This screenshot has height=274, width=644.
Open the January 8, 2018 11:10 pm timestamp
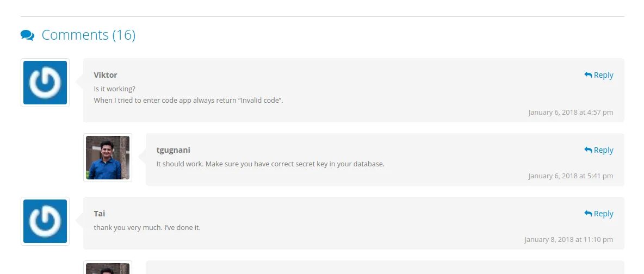tap(569, 240)
